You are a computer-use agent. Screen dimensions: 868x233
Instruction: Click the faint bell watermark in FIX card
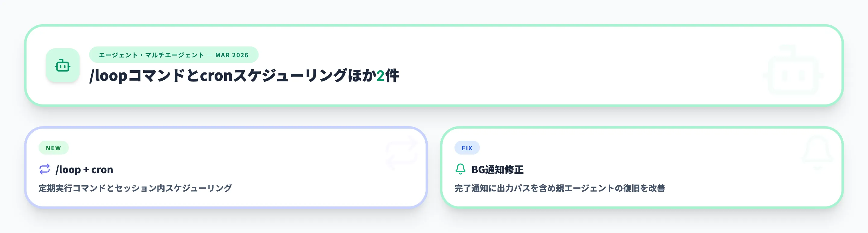pyautogui.click(x=817, y=152)
